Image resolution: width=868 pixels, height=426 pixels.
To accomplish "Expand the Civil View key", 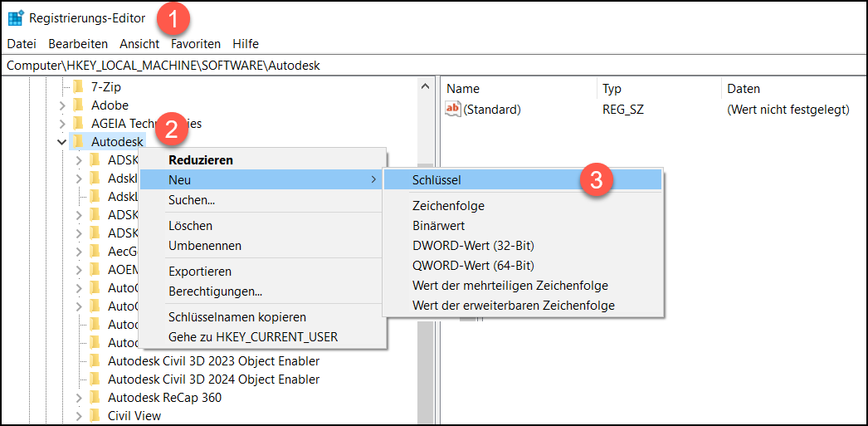I will 78,416.
